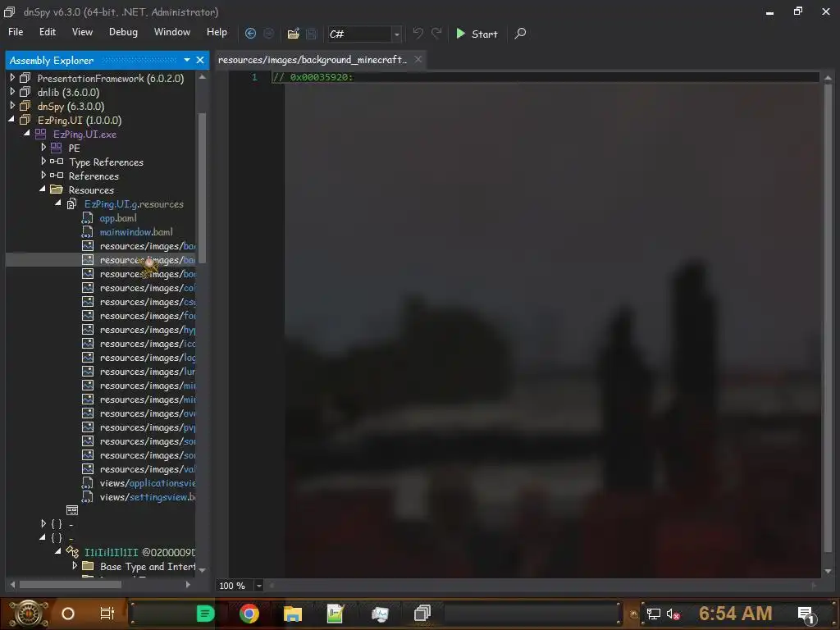Expand the References node
Screen dimensions: 840x630
point(43,176)
